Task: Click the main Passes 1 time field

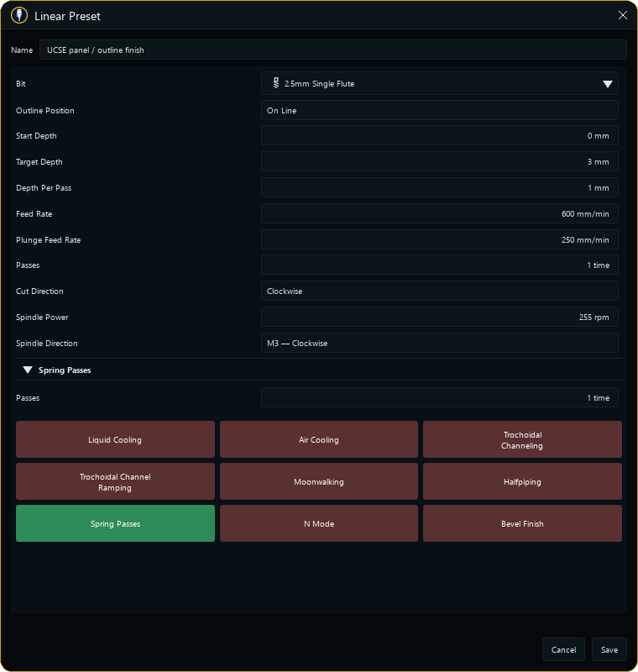Action: [439, 265]
